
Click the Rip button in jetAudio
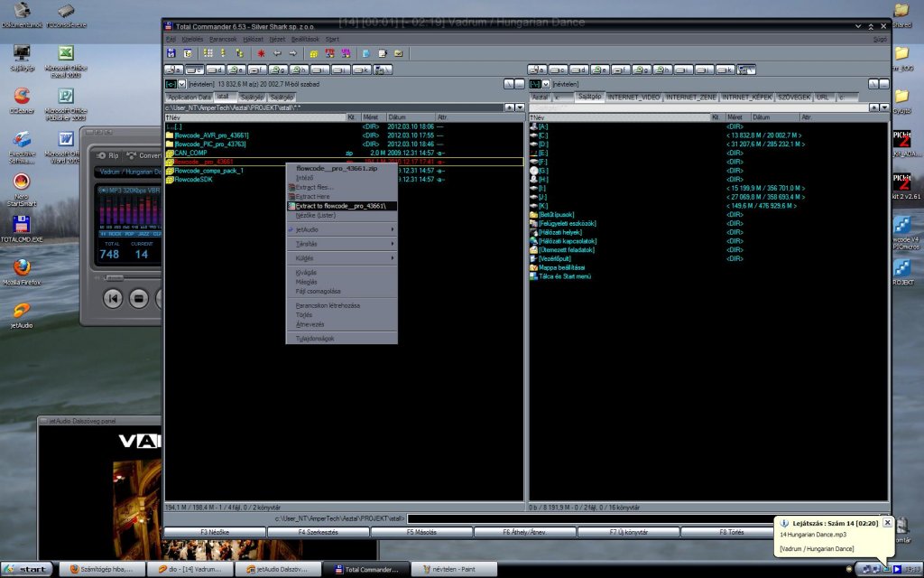(x=108, y=155)
